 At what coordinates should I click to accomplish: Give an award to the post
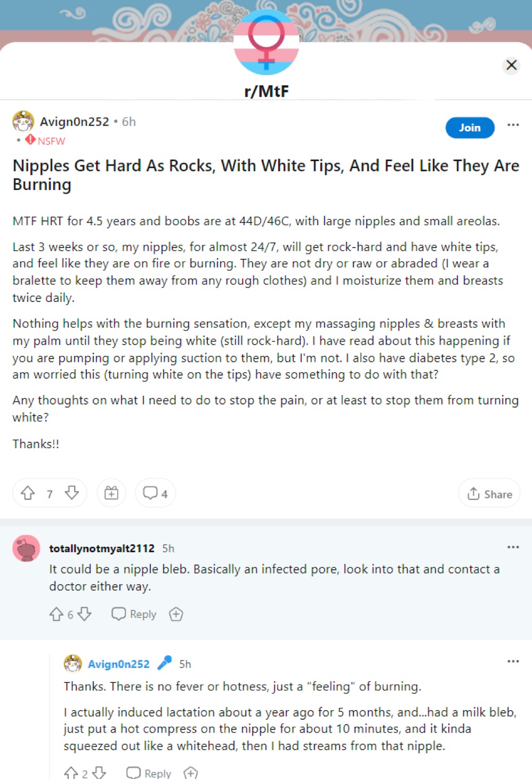[x=111, y=493]
